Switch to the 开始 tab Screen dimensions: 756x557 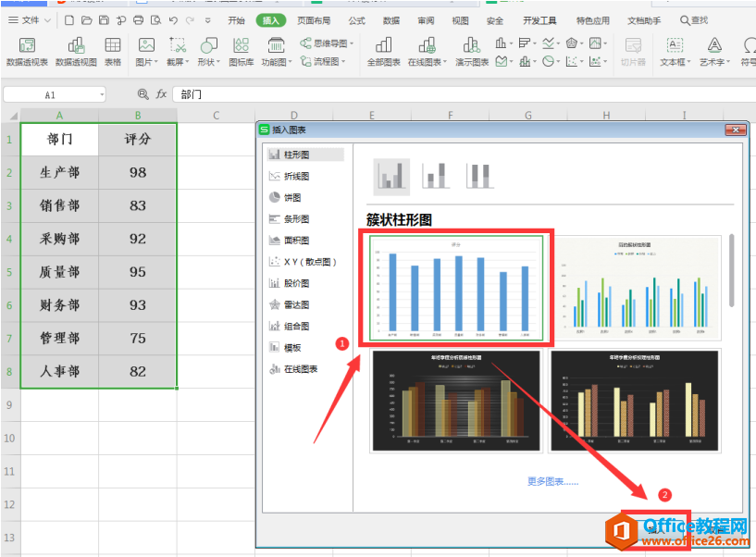236,20
